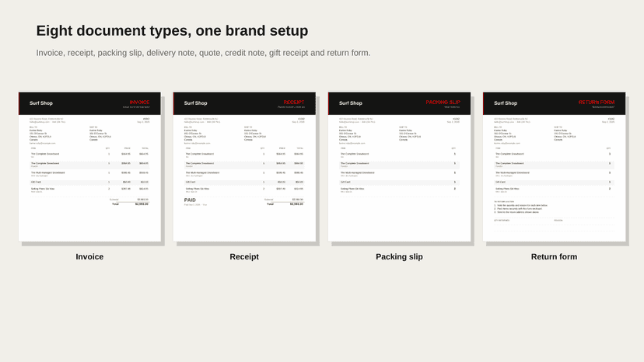Click the red RECEIPT title in header
The height and width of the screenshot is (362, 644).
coord(294,103)
